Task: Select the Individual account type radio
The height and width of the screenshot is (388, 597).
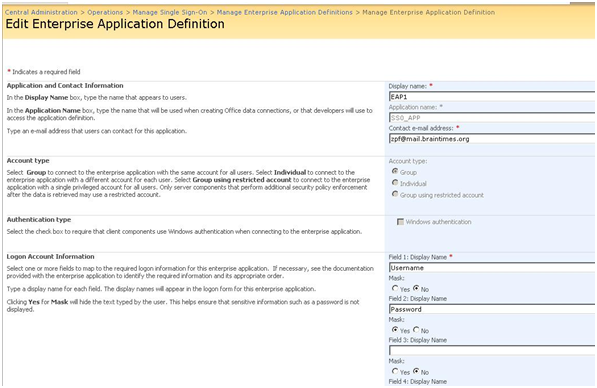Action: click(x=395, y=183)
